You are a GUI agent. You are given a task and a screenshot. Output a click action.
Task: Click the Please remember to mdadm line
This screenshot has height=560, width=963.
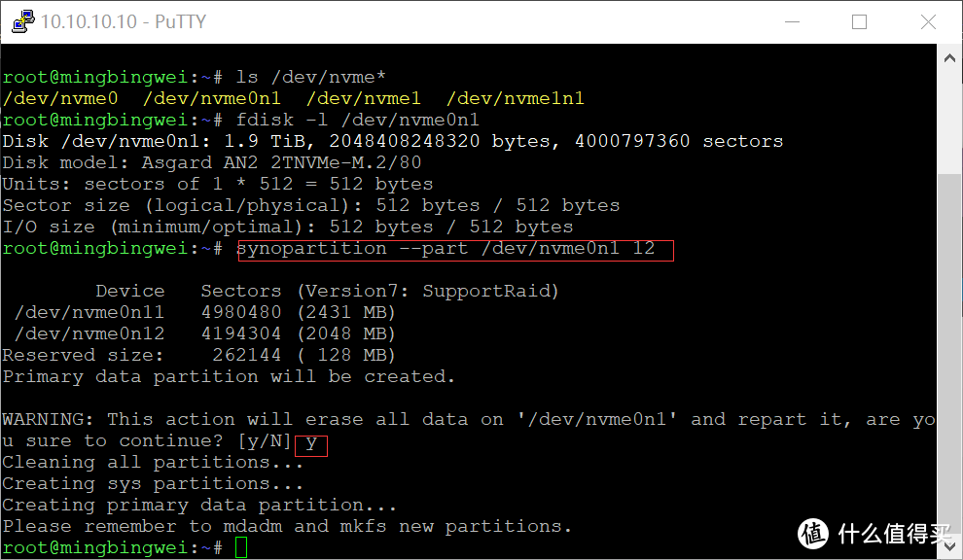(x=287, y=527)
